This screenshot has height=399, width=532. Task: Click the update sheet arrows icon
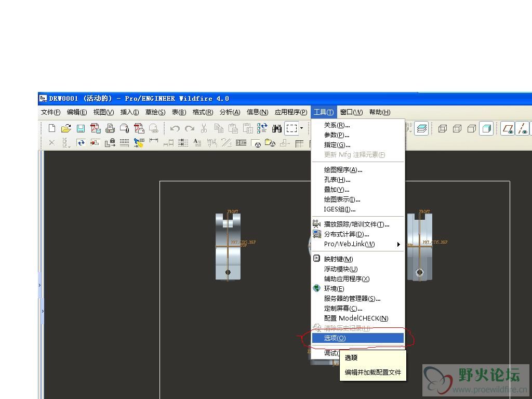81,143
